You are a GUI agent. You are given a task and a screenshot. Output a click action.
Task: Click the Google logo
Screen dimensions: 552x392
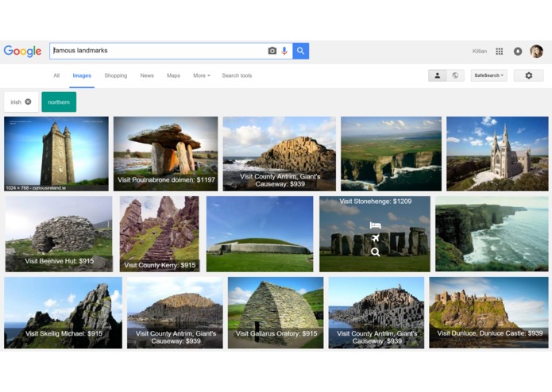click(22, 51)
